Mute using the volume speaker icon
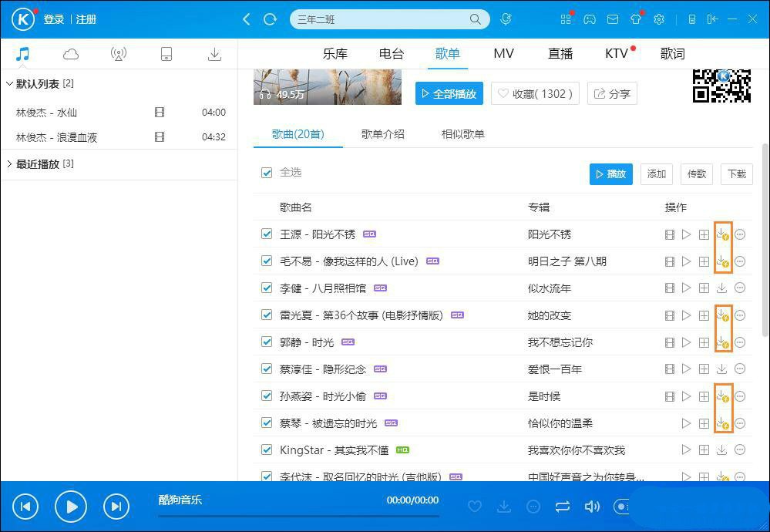 click(x=593, y=507)
